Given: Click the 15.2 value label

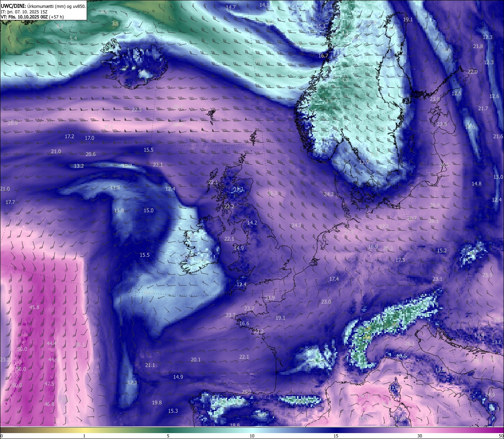Looking at the screenshot, I should coord(442,250).
